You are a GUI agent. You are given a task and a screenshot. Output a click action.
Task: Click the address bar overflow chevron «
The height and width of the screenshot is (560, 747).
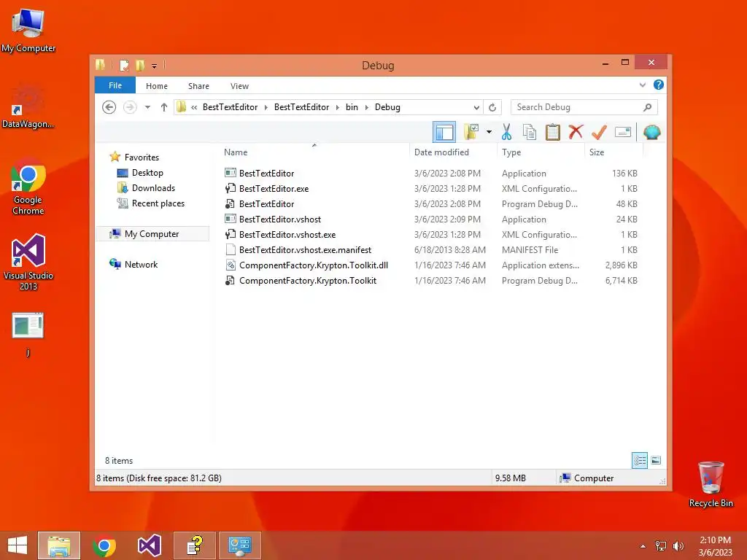(x=194, y=107)
